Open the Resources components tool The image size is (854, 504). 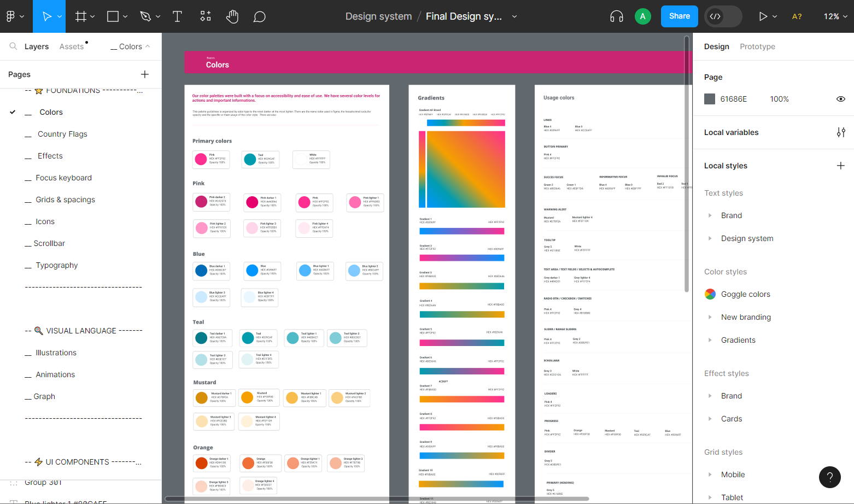[206, 16]
